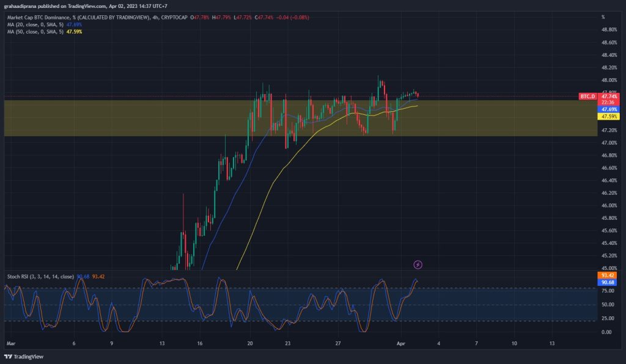Click the orange 93.42 Stoch RSI axis label
This screenshot has height=364, width=626.
(x=607, y=275)
